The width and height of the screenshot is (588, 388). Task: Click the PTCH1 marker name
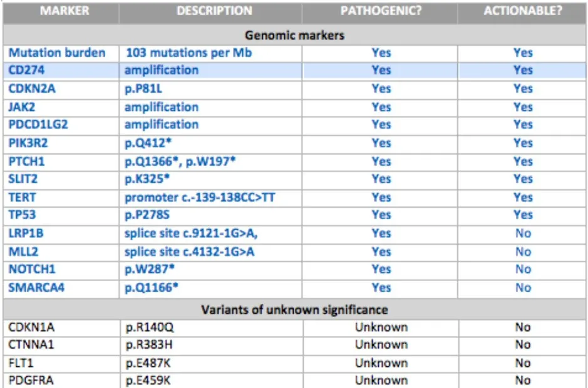tap(26, 161)
